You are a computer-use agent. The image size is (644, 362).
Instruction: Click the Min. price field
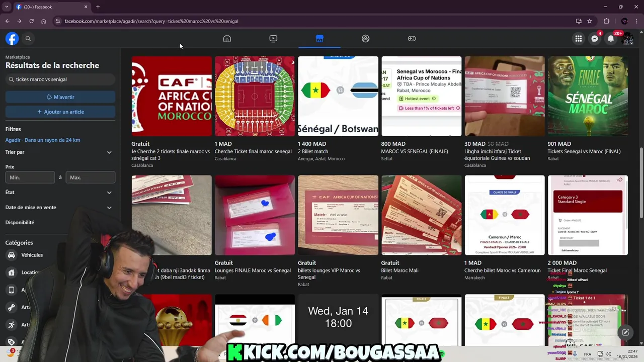[30, 177]
